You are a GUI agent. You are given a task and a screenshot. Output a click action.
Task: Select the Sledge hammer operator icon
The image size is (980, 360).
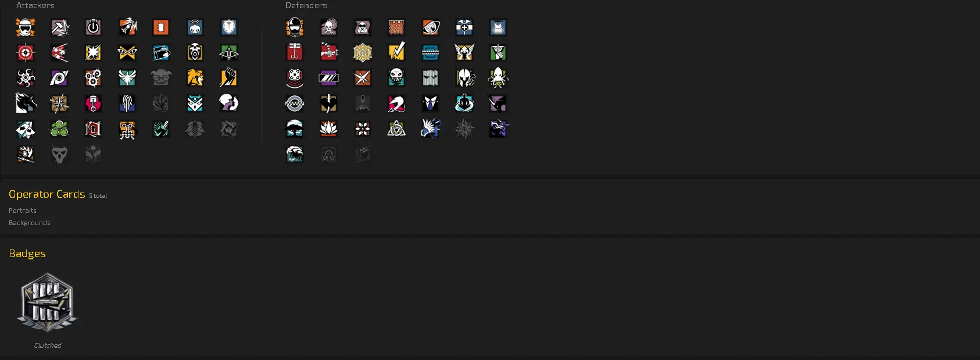(59, 27)
